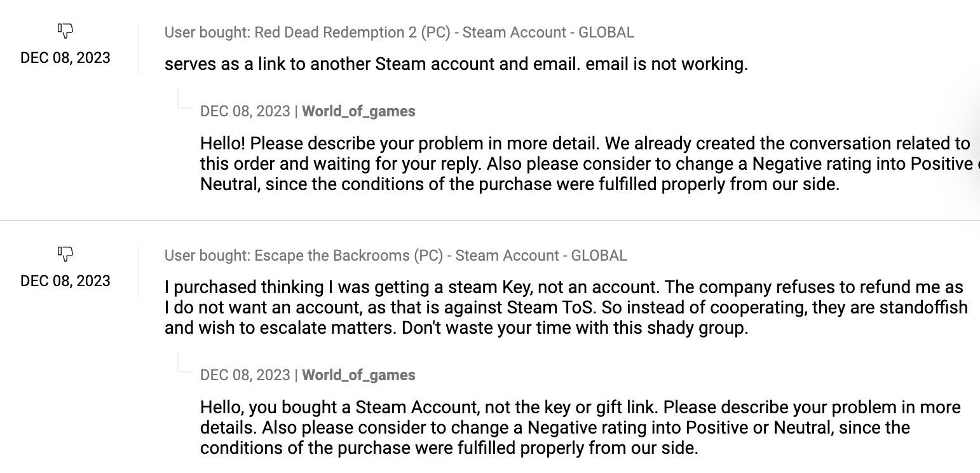Click vertical separator beside second review date
The image size is (980, 473).
pyautogui.click(x=139, y=272)
